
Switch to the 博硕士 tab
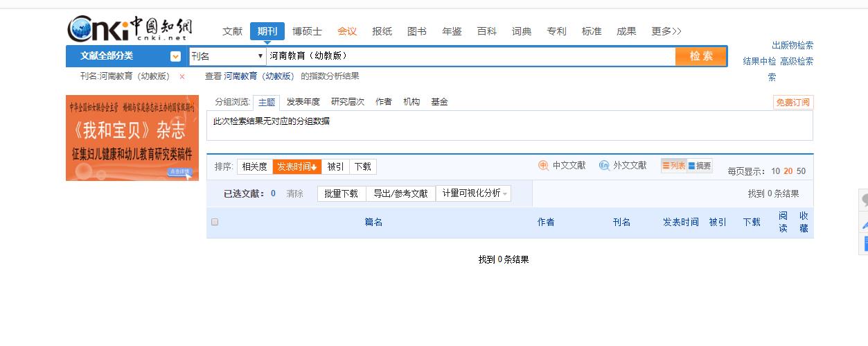click(307, 31)
